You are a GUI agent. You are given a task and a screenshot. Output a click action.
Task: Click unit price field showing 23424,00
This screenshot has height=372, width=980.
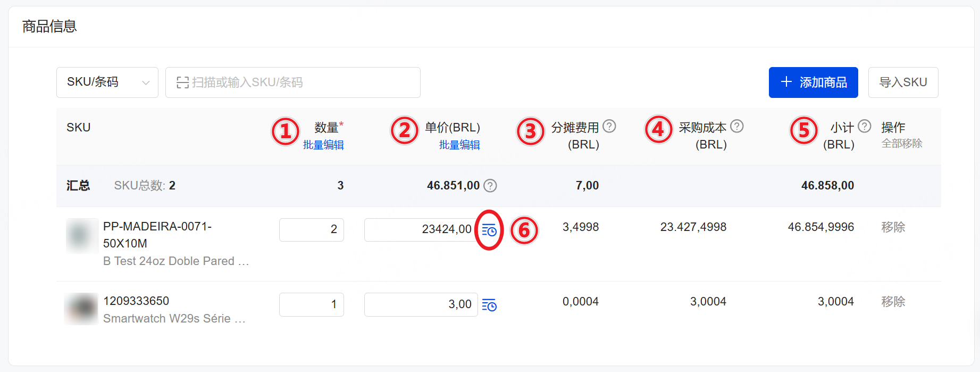(x=420, y=229)
